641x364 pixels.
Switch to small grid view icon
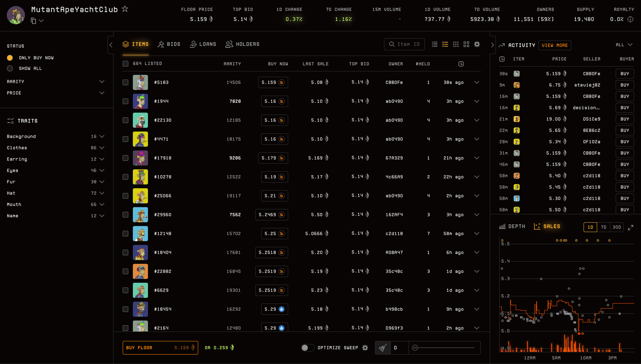pyautogui.click(x=456, y=44)
